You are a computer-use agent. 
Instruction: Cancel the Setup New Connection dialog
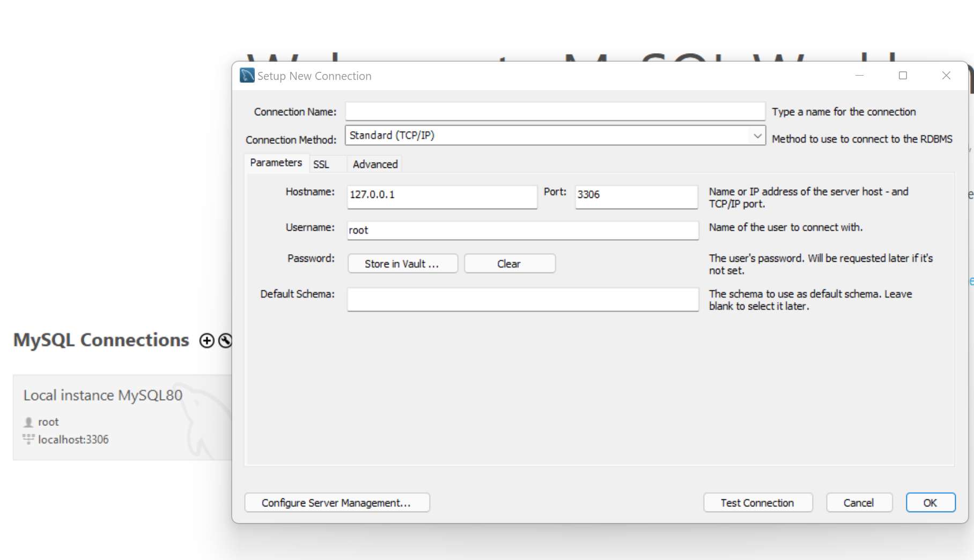[859, 503]
